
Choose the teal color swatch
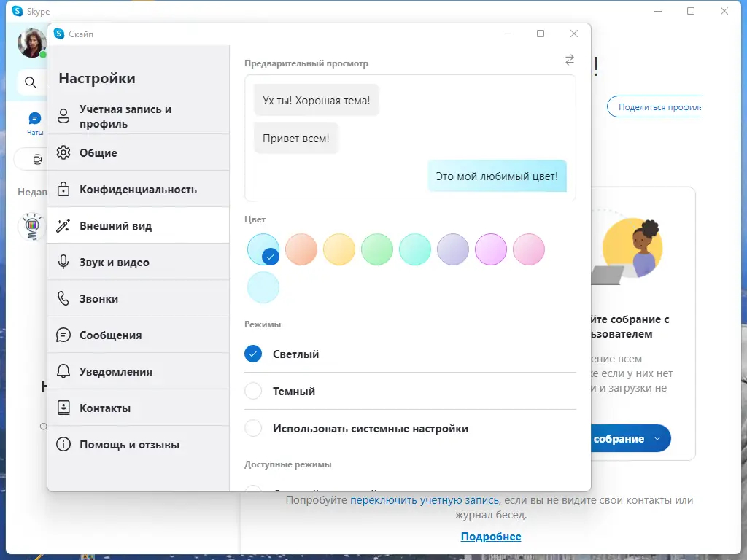[x=415, y=249]
